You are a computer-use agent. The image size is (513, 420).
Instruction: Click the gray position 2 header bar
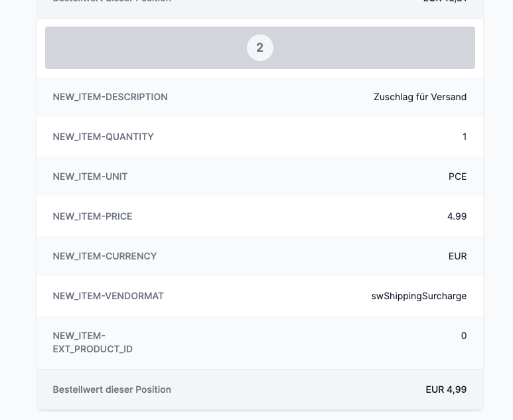click(259, 48)
